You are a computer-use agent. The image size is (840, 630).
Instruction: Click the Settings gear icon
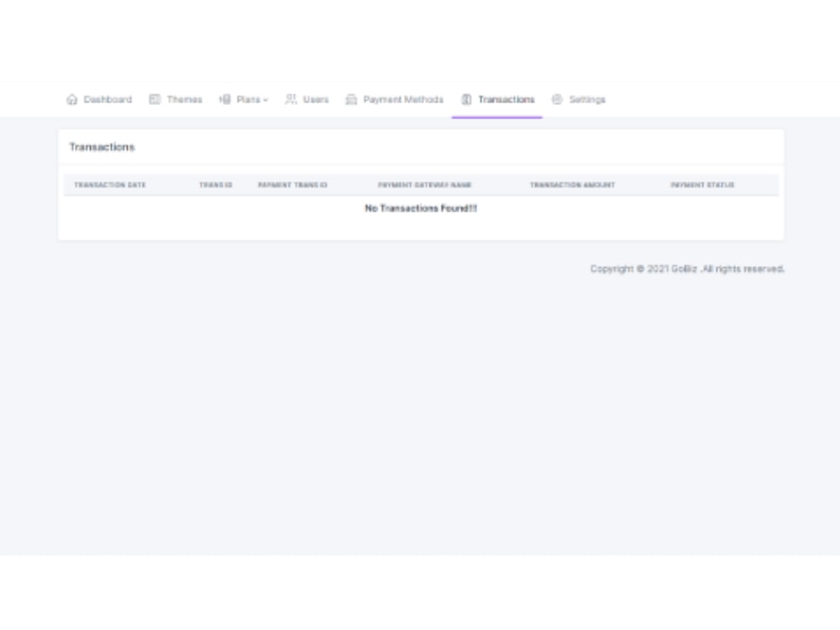click(x=557, y=100)
